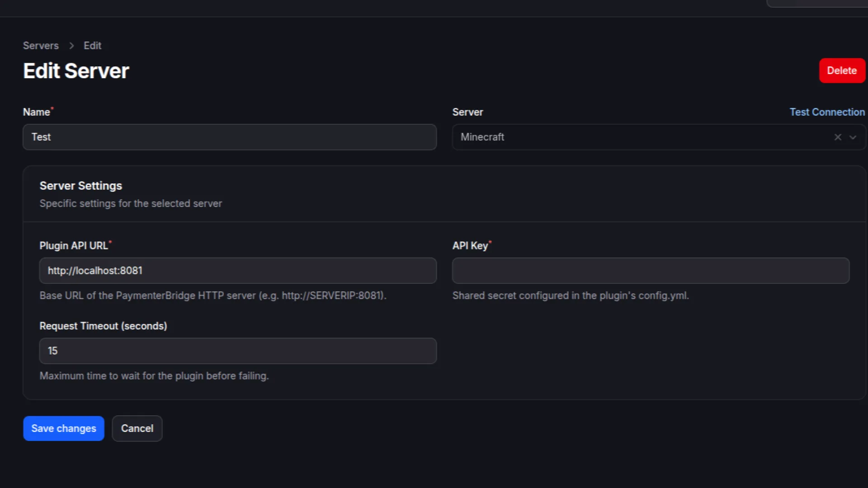Click the Edit breadcrumb item

[92, 46]
